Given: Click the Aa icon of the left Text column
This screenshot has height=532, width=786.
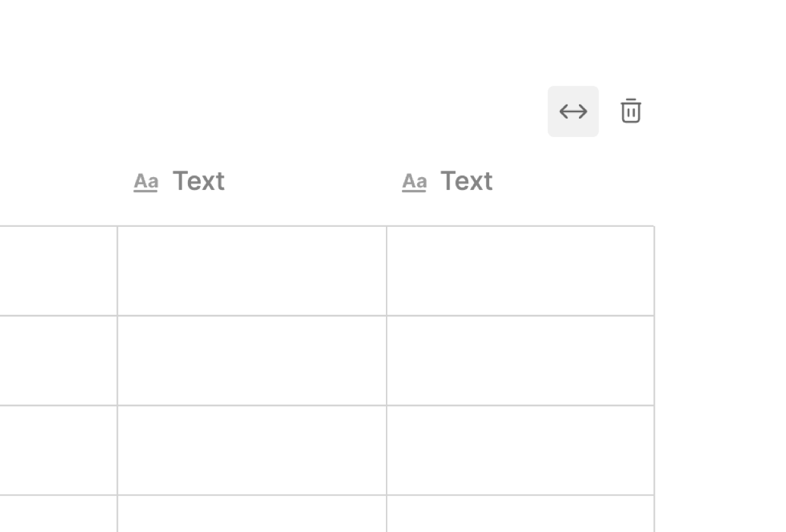Looking at the screenshot, I should [x=146, y=182].
